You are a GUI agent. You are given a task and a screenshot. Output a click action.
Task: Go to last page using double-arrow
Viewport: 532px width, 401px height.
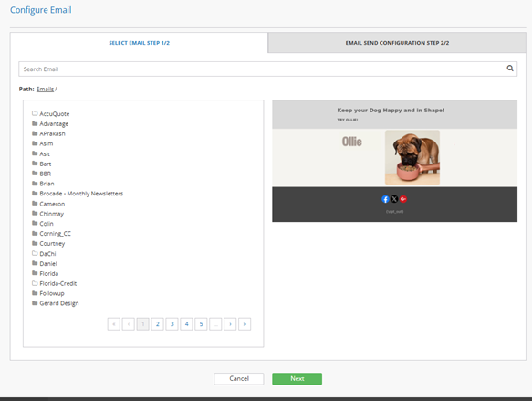tap(245, 324)
